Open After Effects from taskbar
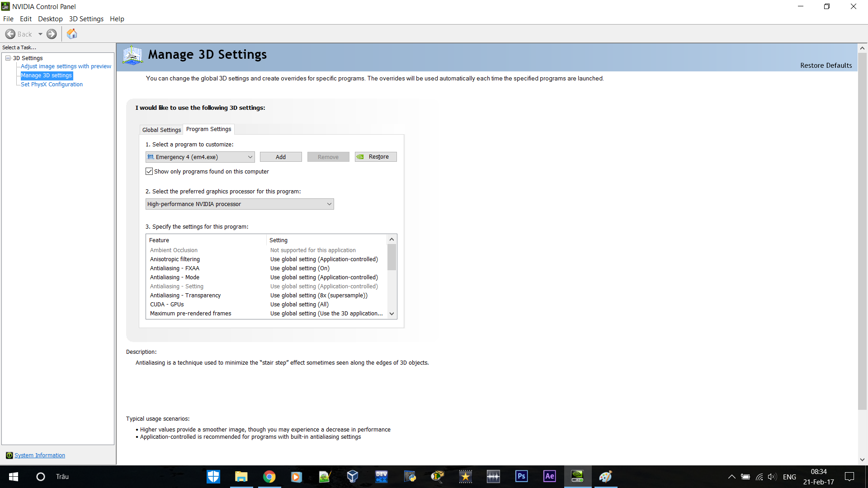The width and height of the screenshot is (868, 488). pos(550,477)
